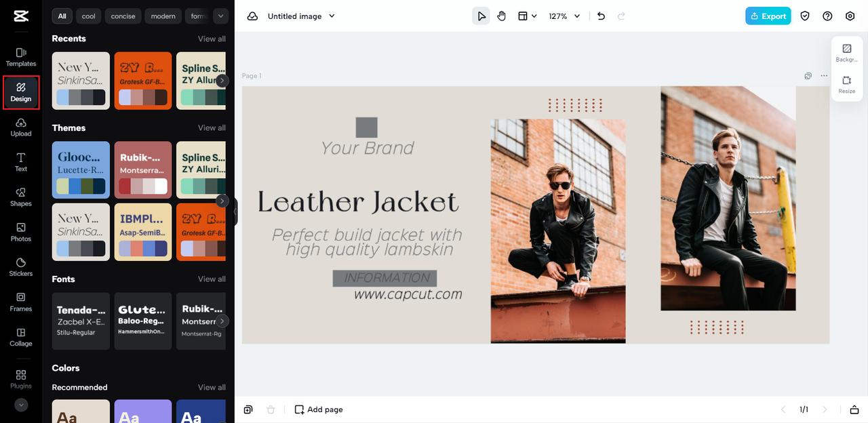868x423 pixels.
Task: Select the www.capcut.com text on canvas
Action: click(x=408, y=294)
